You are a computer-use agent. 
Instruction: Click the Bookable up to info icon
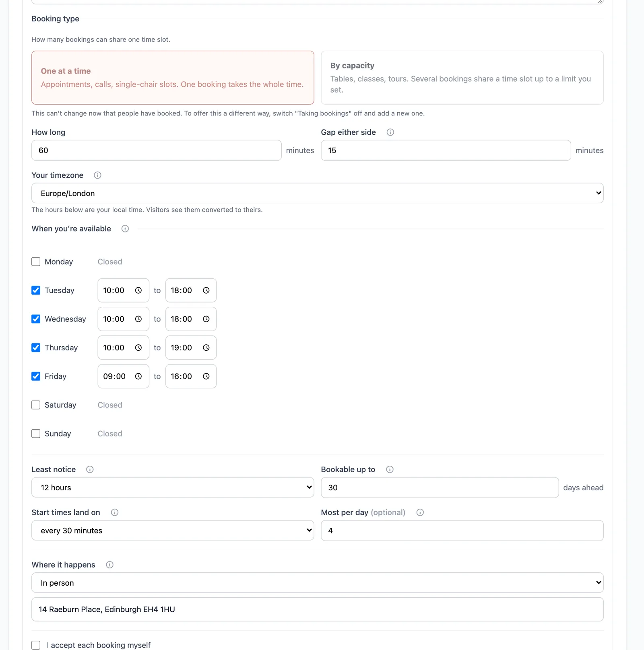coord(390,469)
